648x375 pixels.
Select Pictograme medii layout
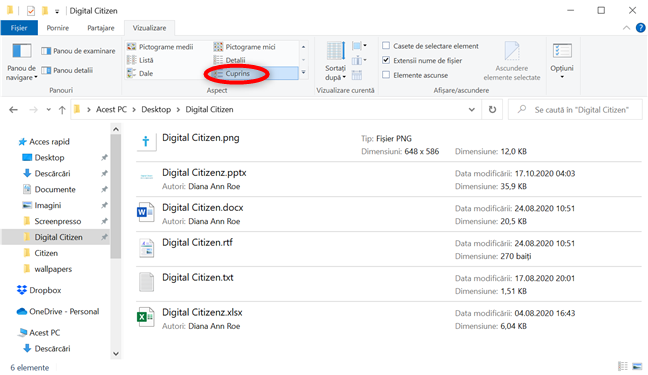160,47
